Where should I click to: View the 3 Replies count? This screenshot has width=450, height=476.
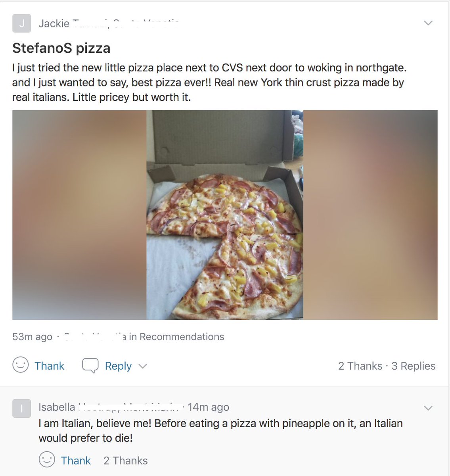coord(414,366)
